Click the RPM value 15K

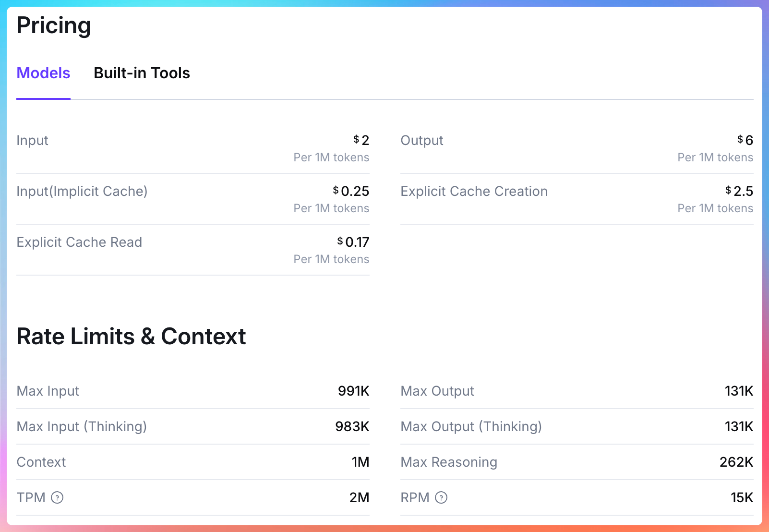742,497
